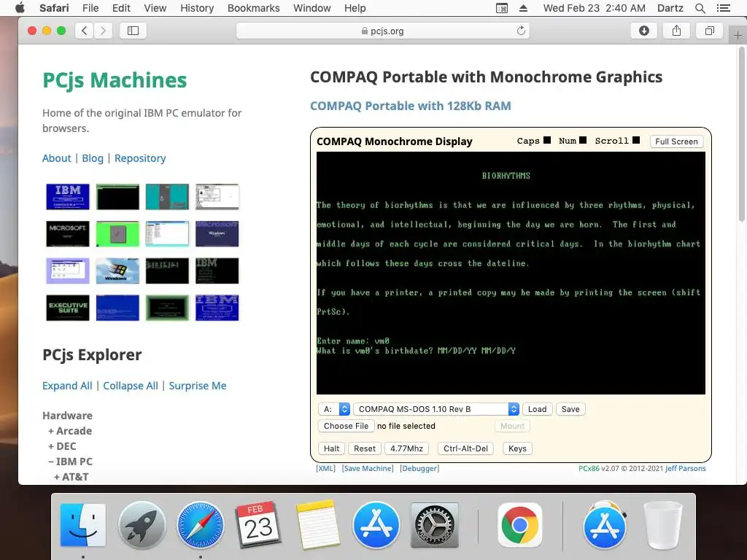Reload the pcjs.org page
Screen dimensions: 747x560
point(521,31)
